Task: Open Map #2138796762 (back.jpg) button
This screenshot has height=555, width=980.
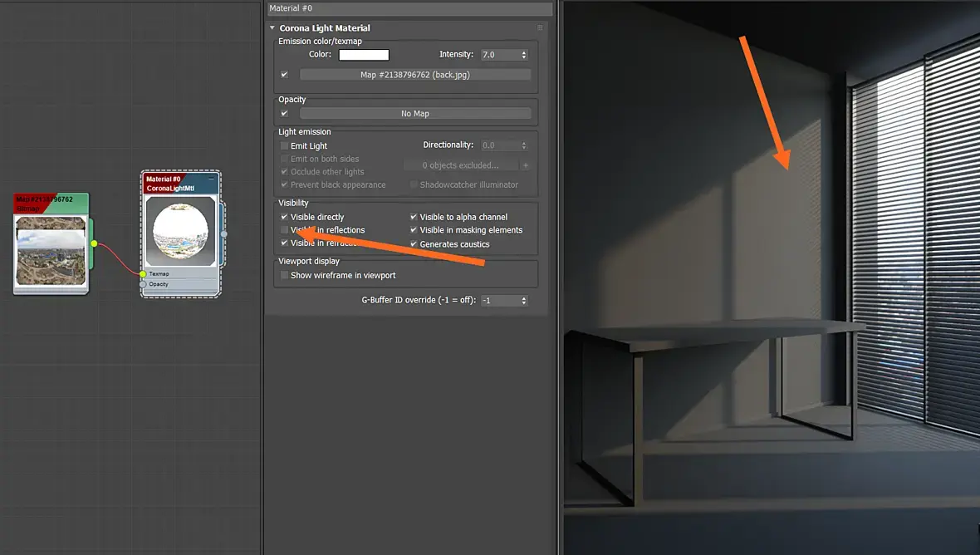Action: [x=415, y=75]
